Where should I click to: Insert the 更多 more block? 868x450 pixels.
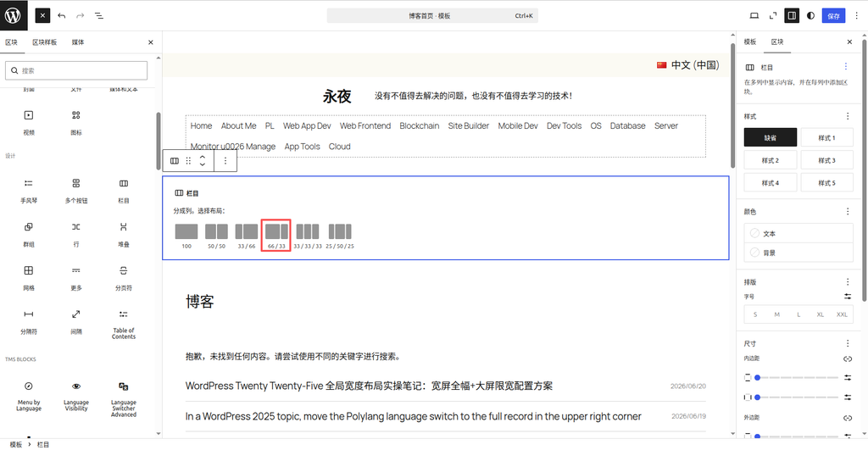(75, 278)
